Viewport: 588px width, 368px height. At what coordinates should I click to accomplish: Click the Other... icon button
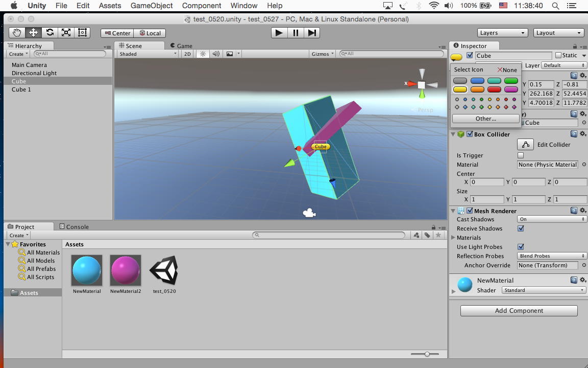click(485, 119)
